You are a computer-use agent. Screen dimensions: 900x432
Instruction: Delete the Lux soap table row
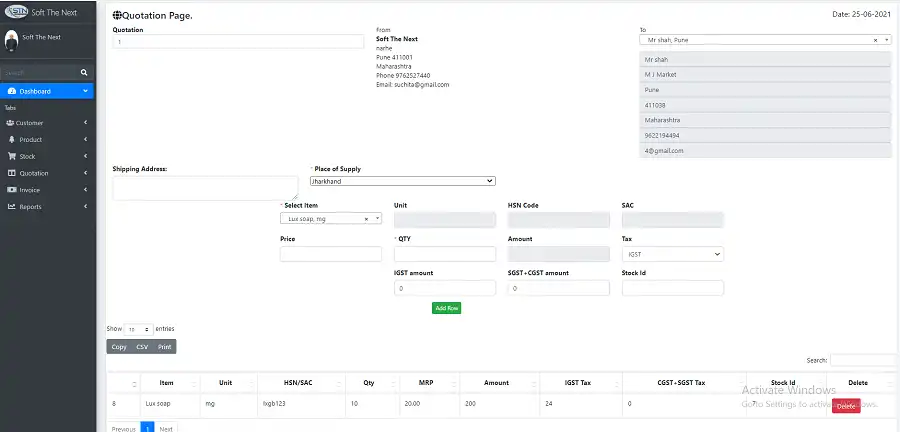pos(845,405)
